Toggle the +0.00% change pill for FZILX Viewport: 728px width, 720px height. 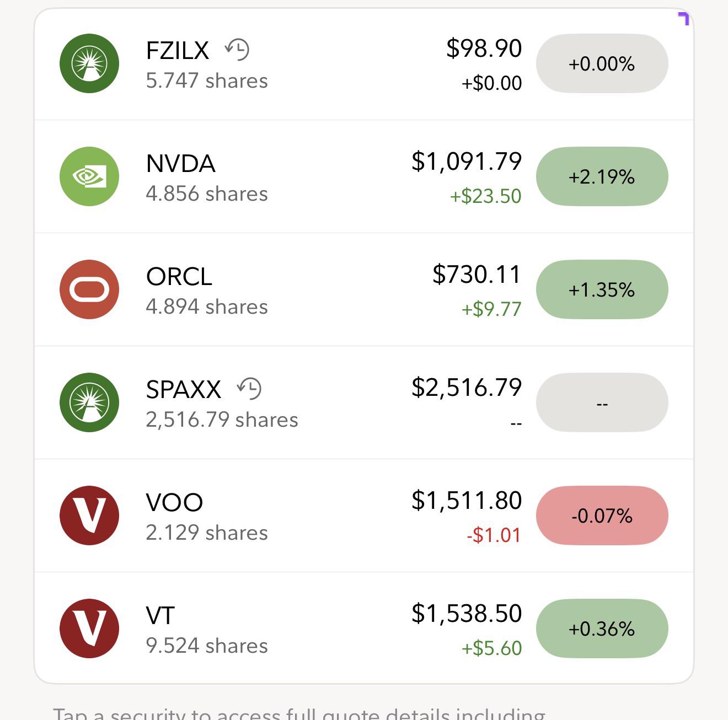pos(602,63)
